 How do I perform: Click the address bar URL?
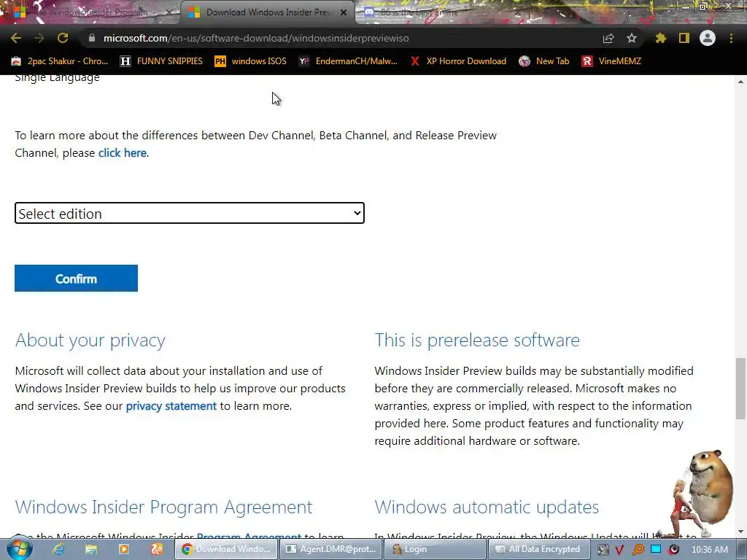click(256, 38)
